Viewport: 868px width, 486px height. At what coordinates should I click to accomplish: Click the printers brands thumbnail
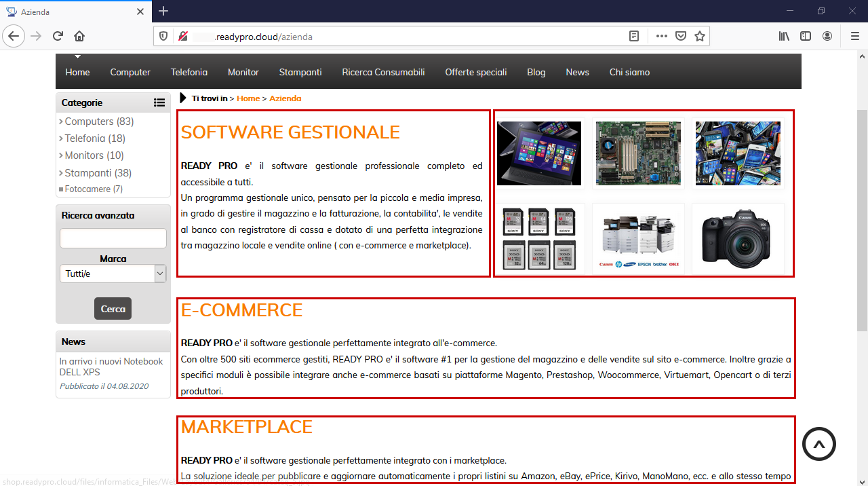(638, 239)
